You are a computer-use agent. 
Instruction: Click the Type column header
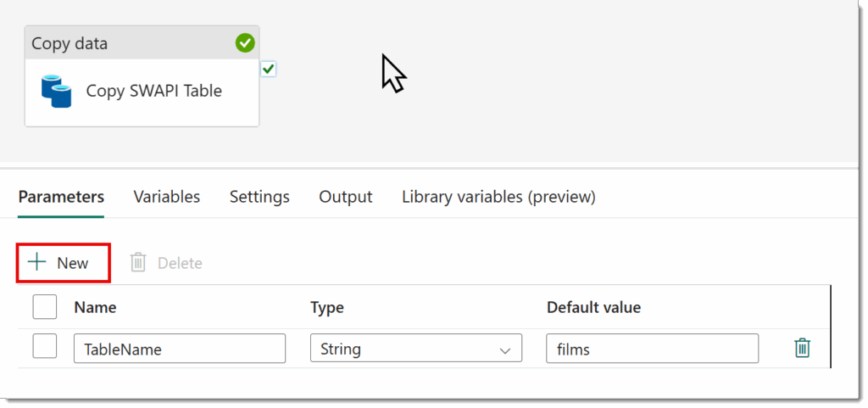click(x=327, y=308)
